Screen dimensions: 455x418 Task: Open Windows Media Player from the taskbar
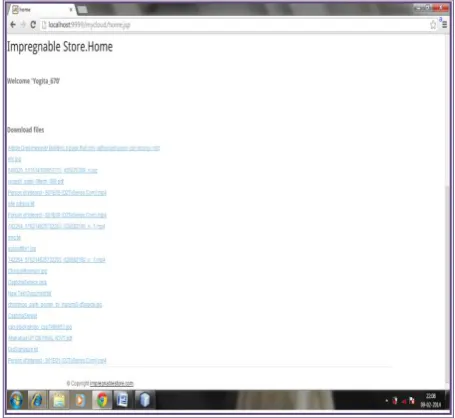click(x=80, y=400)
